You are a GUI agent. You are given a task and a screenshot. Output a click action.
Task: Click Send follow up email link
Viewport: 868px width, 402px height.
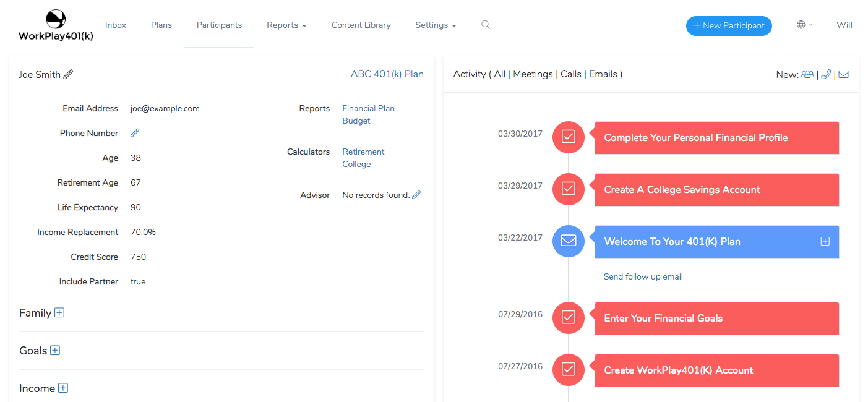[x=643, y=276]
